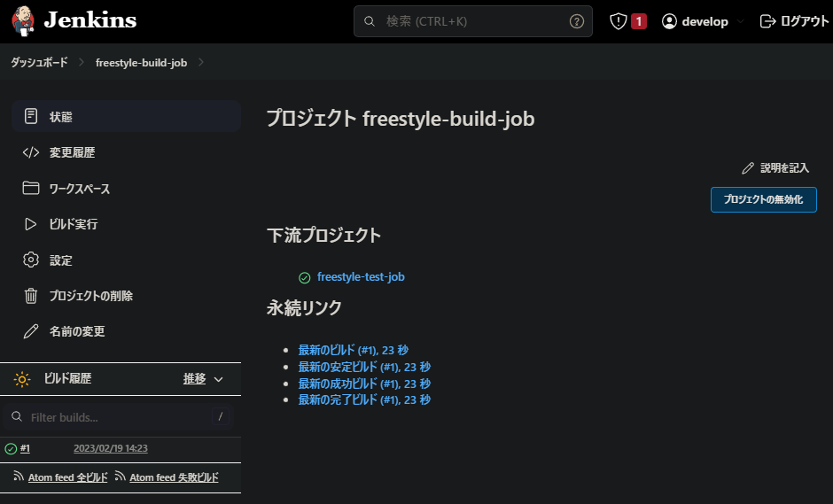Click the ワークスペース folder icon
The image size is (833, 504).
click(31, 188)
